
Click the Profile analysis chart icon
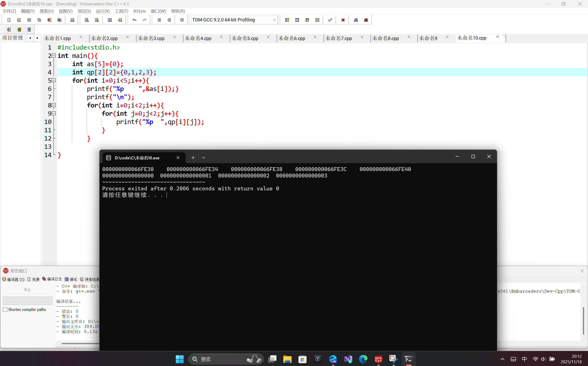click(356, 20)
